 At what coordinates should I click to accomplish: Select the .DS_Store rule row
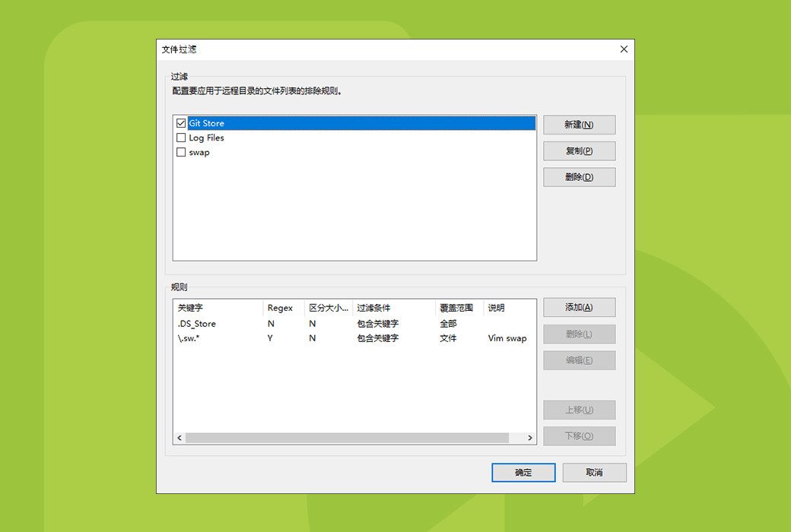(x=354, y=324)
